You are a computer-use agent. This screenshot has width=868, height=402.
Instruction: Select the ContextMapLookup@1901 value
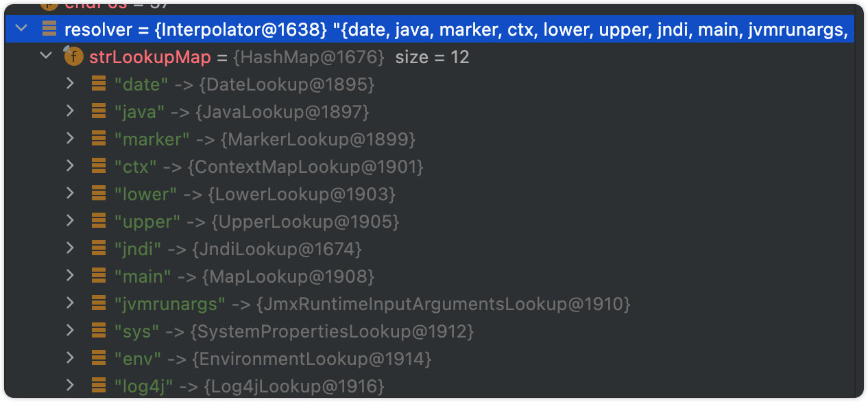click(306, 166)
